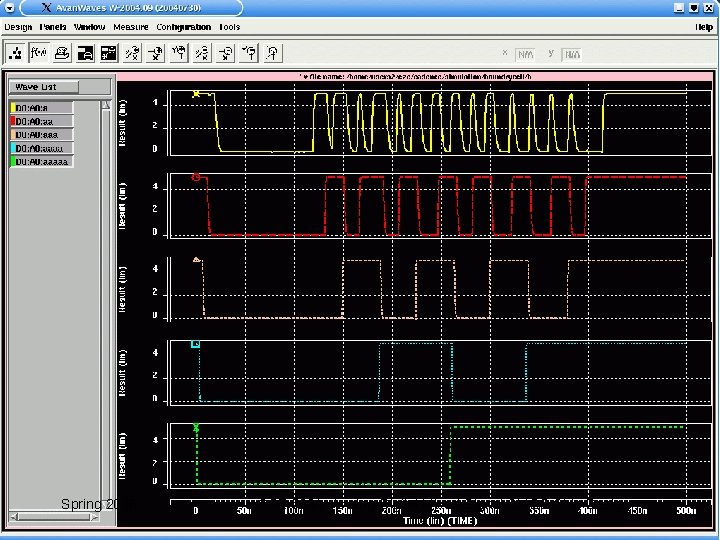Click the eighth toolbar icon
The height and width of the screenshot is (540, 720).
(181, 52)
